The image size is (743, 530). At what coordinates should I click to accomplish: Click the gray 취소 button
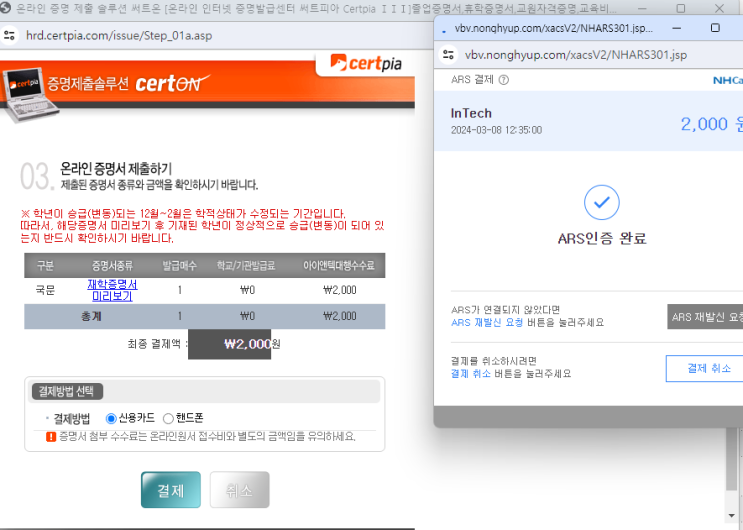point(240,490)
